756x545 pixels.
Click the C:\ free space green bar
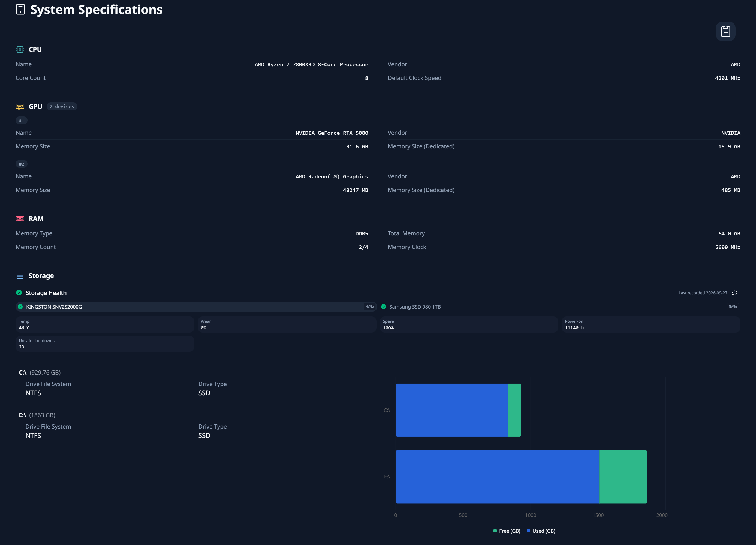tap(514, 410)
